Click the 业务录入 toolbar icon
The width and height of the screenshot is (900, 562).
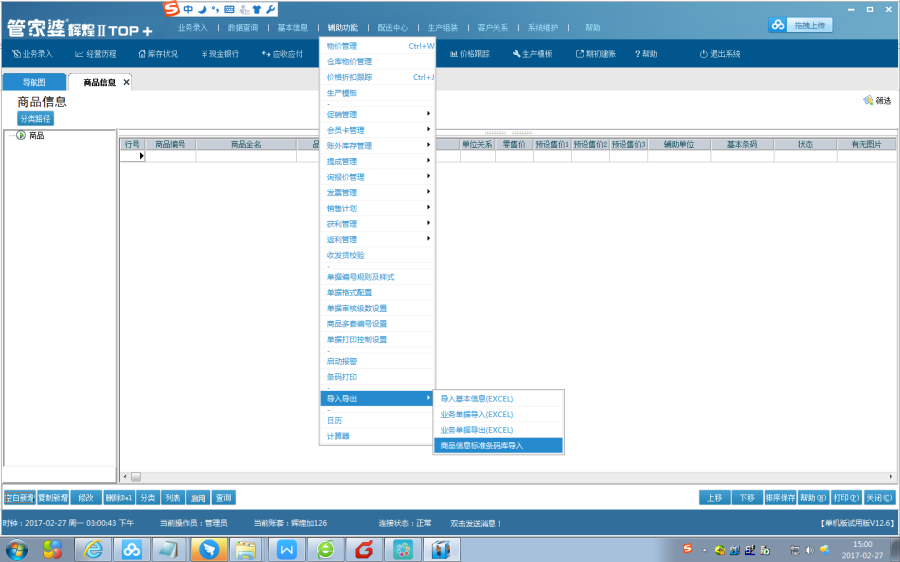[33, 53]
